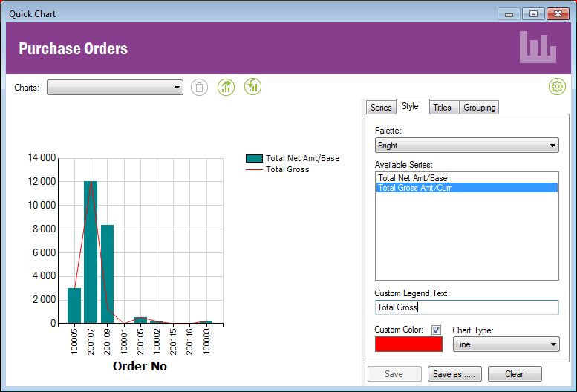This screenshot has height=392, width=577.
Task: Click the bar chart logo in header
Action: [538, 48]
